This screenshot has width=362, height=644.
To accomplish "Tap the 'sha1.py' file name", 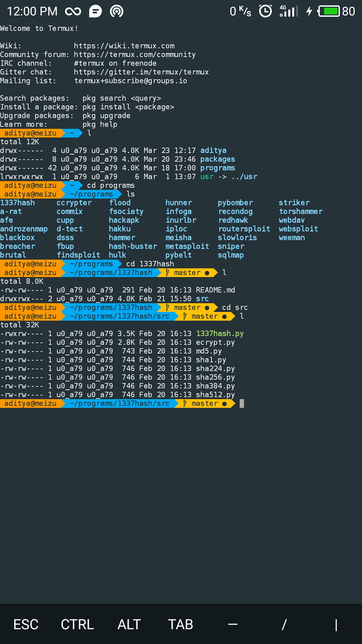I will coord(211,360).
